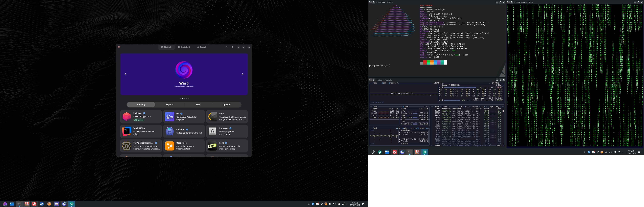This screenshot has width=644, height=207.
Task: Click kill in the btop process footer
Action: click(x=470, y=145)
